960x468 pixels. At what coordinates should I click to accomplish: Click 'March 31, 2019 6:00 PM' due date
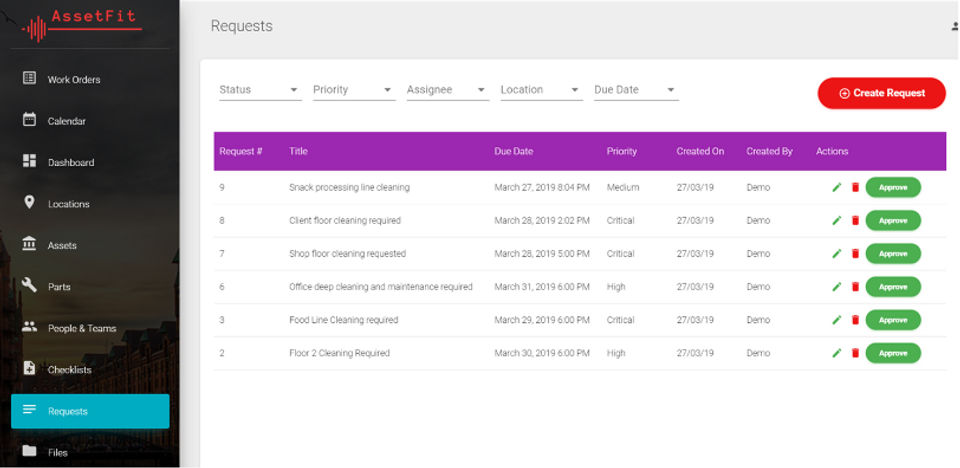click(x=542, y=287)
